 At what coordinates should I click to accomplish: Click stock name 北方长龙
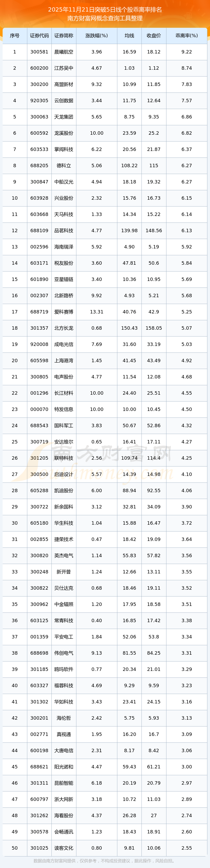tap(64, 328)
